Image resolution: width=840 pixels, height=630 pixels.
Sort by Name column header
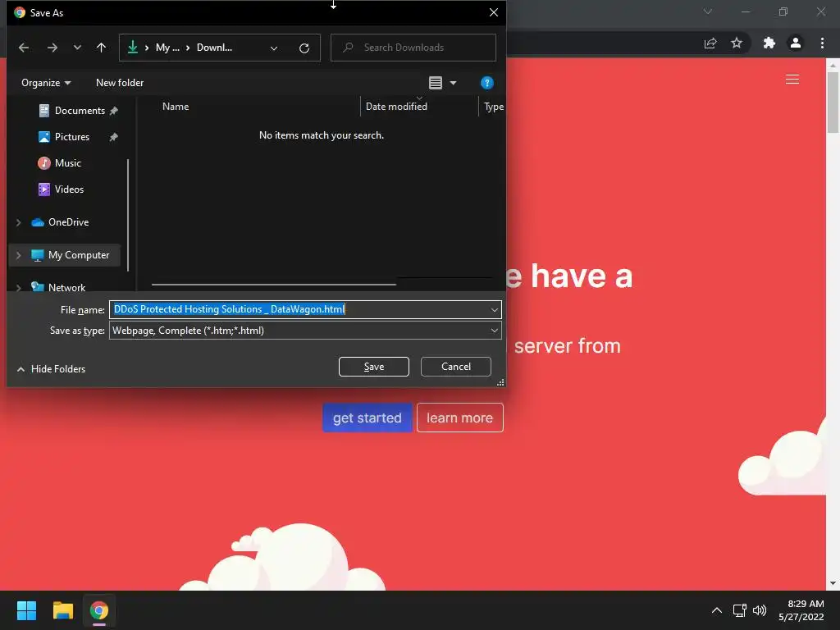(x=176, y=107)
